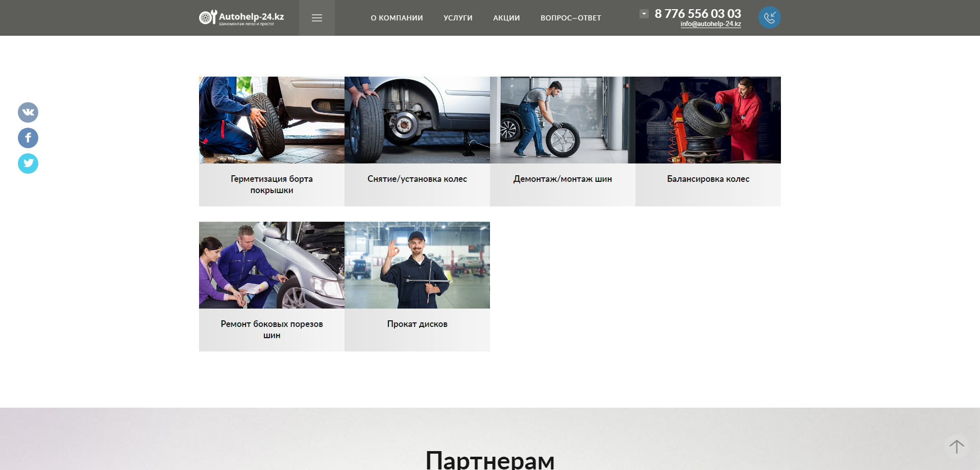Click the info@autohelp-24.kz email link

coord(710,24)
